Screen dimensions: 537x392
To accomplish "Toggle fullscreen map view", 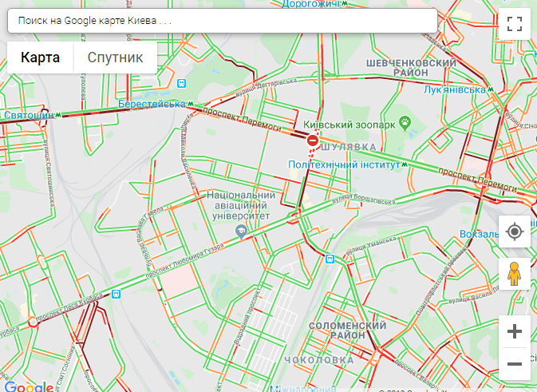I will (x=515, y=24).
